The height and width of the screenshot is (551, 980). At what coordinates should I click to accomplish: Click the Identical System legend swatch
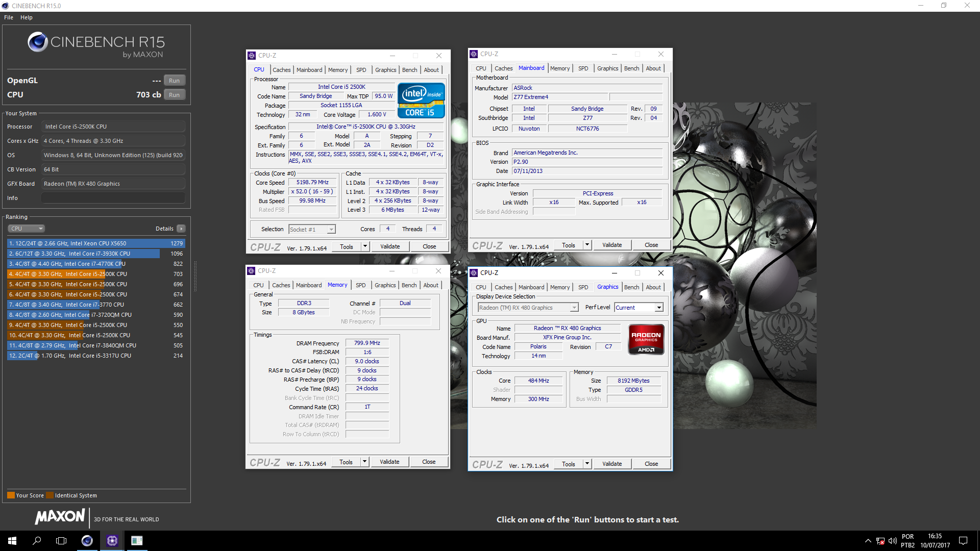pyautogui.click(x=50, y=495)
